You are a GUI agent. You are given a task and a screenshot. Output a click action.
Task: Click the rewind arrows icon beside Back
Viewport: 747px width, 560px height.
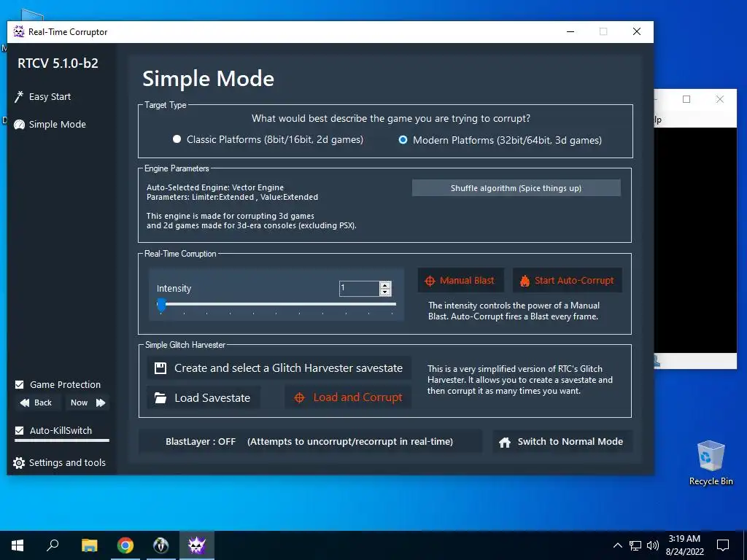[x=24, y=402]
